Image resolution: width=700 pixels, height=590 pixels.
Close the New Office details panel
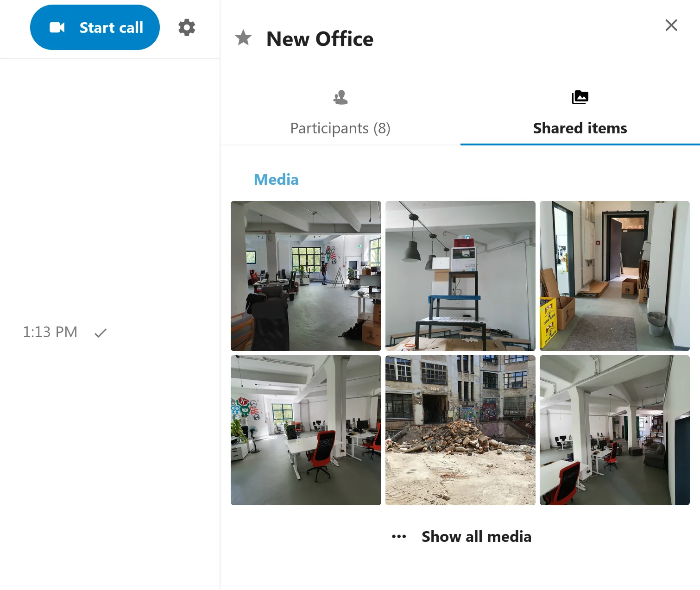pyautogui.click(x=671, y=25)
